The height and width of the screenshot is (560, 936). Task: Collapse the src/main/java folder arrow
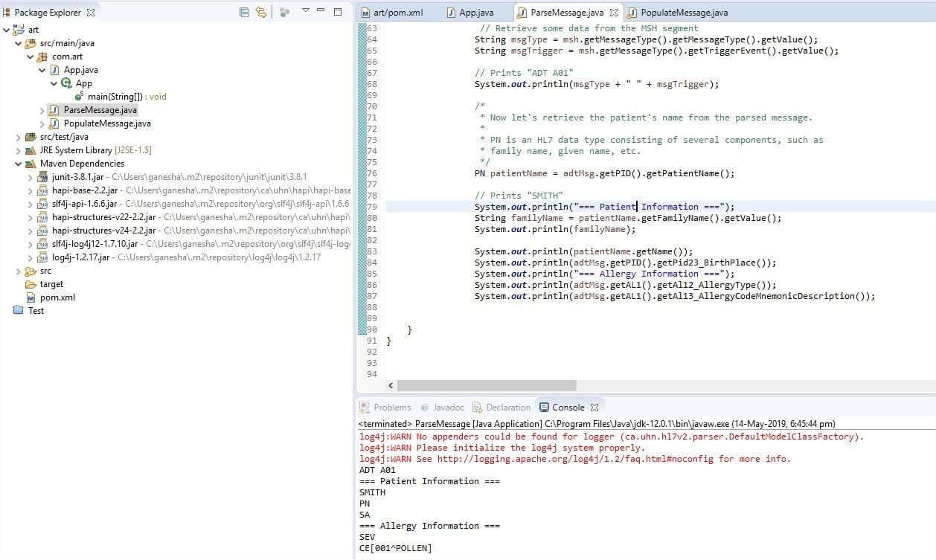pyautogui.click(x=19, y=43)
